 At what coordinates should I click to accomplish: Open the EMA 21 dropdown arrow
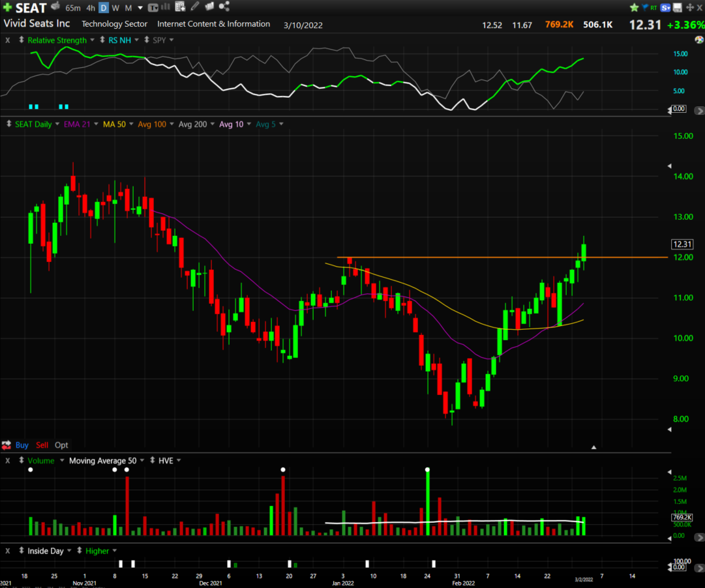point(96,124)
